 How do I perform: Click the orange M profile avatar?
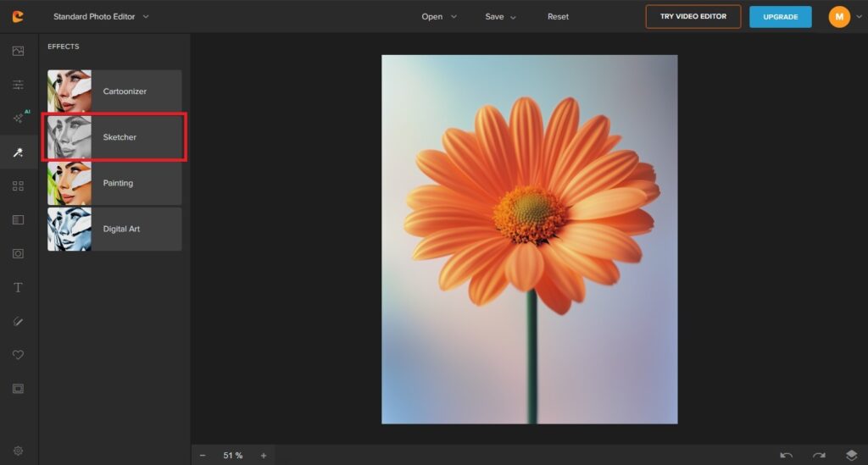839,17
